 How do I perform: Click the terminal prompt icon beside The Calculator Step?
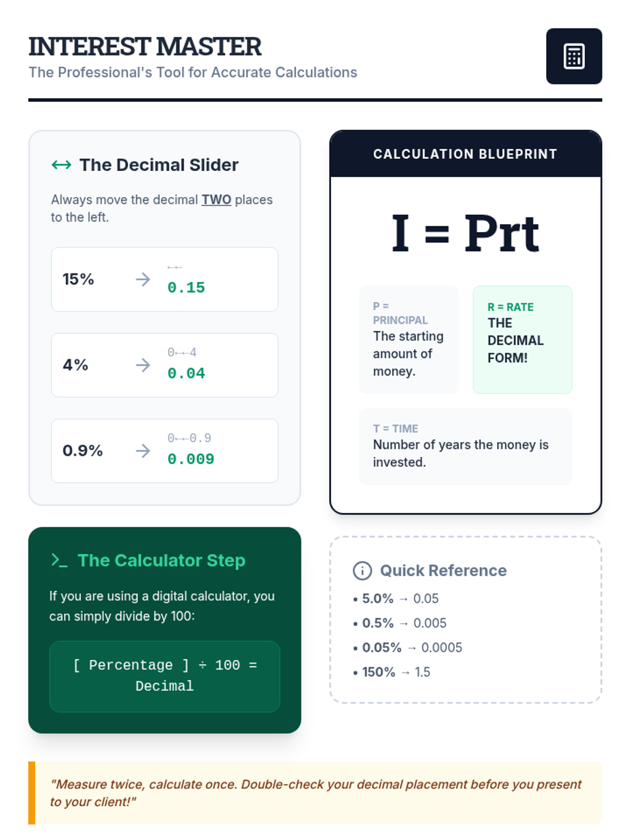pos(59,560)
